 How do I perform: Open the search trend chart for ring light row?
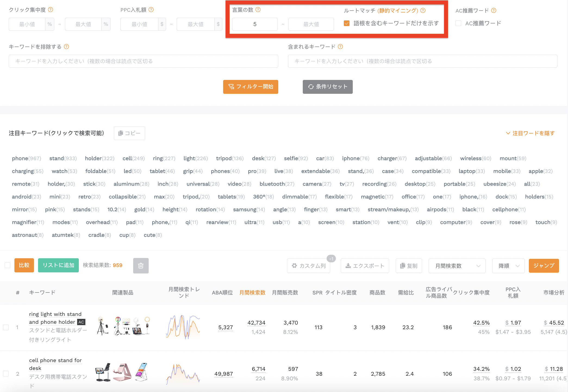183,327
